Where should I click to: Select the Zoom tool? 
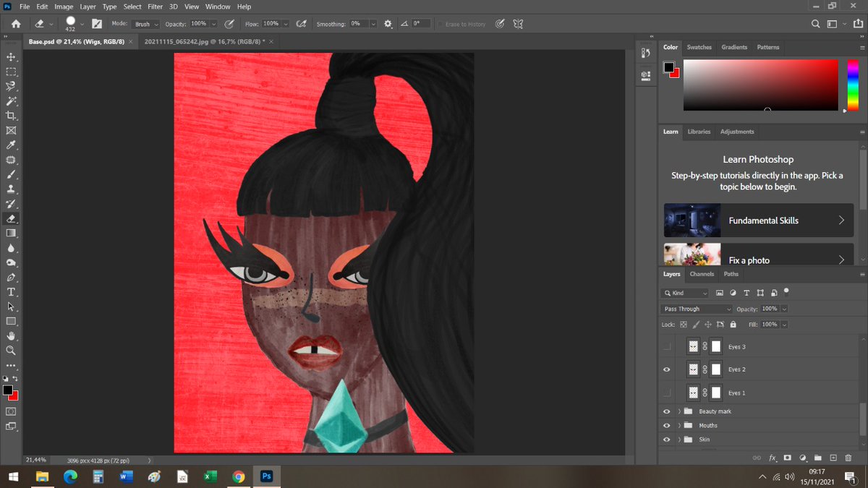point(11,351)
